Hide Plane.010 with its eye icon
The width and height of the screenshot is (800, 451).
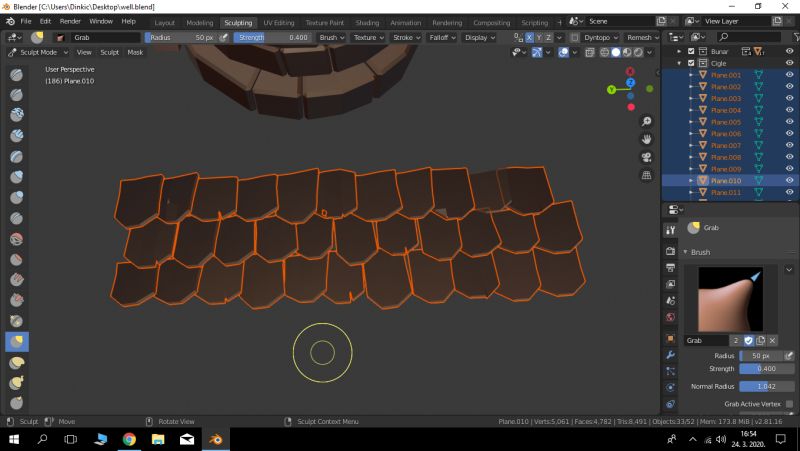[790, 180]
